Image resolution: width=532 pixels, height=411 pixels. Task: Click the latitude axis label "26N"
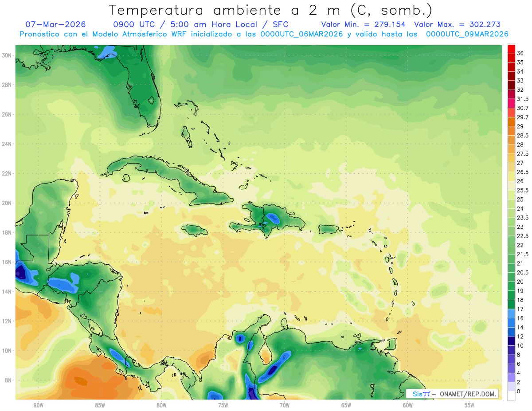click(x=7, y=114)
